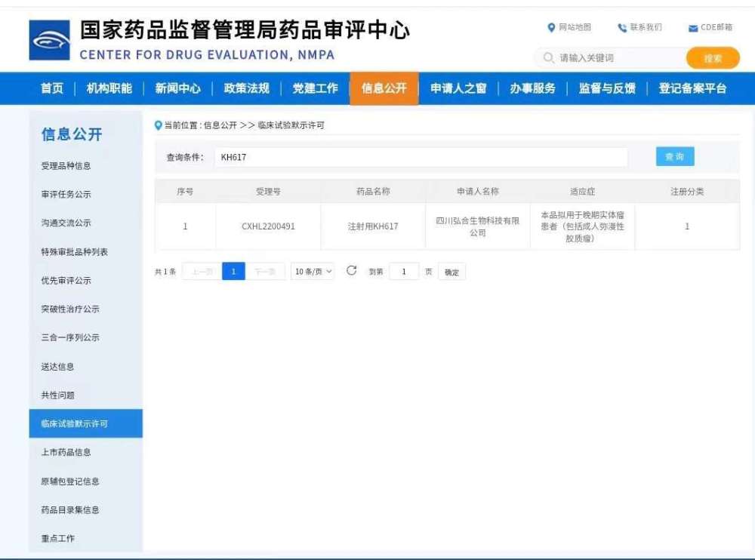Image resolution: width=755 pixels, height=560 pixels.
Task: Click the 确定 page jump button
Action: coord(451,272)
